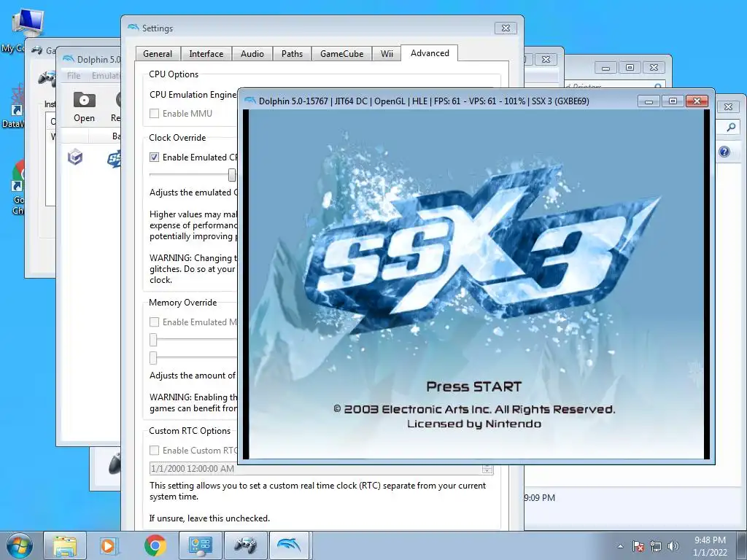Click the first Memory Override slider handle
The width and height of the screenshot is (747, 560).
point(153,340)
